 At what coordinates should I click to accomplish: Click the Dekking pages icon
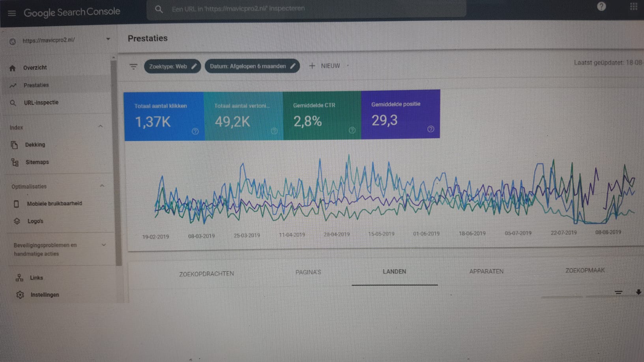pos(14,145)
